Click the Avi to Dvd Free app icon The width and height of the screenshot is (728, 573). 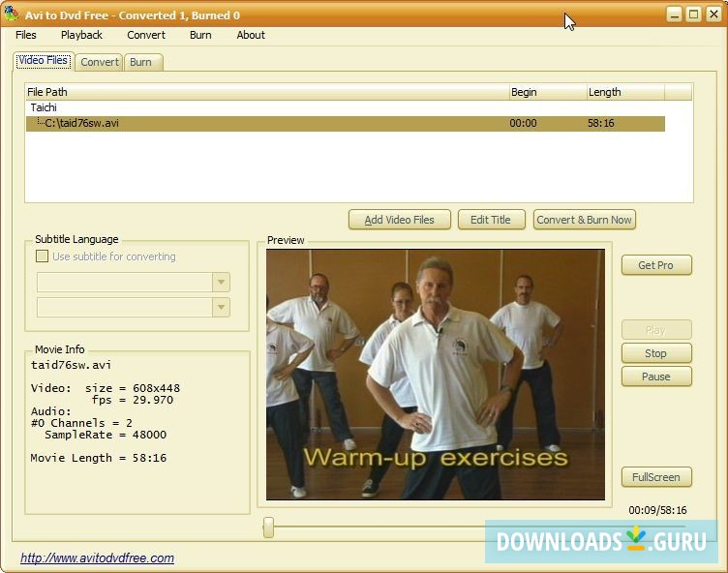(x=12, y=14)
